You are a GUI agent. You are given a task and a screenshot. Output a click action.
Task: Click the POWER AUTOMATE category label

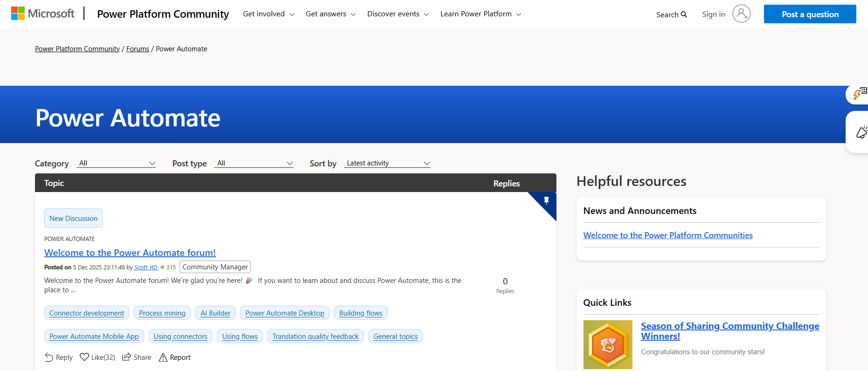coord(69,239)
